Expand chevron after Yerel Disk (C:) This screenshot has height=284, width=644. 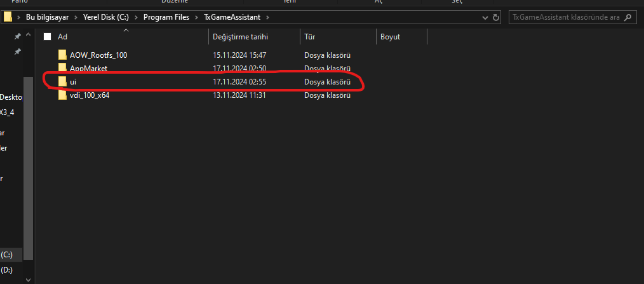pyautogui.click(x=136, y=17)
